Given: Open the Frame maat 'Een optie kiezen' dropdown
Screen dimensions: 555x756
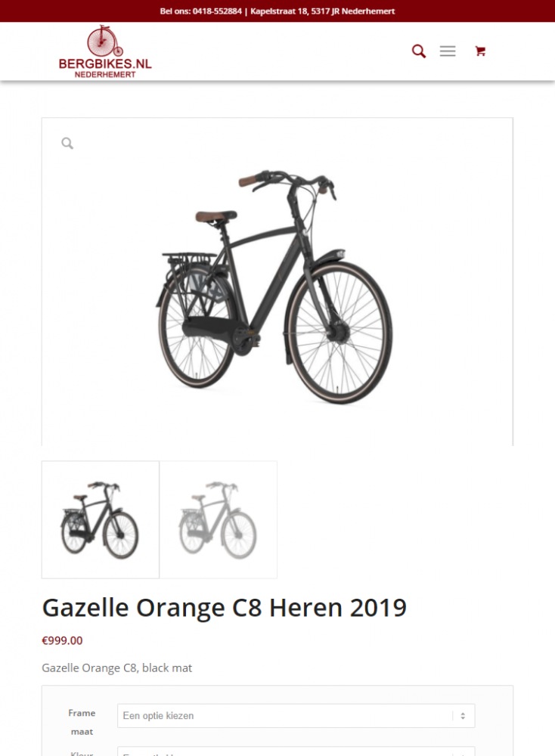Looking at the screenshot, I should pos(296,716).
